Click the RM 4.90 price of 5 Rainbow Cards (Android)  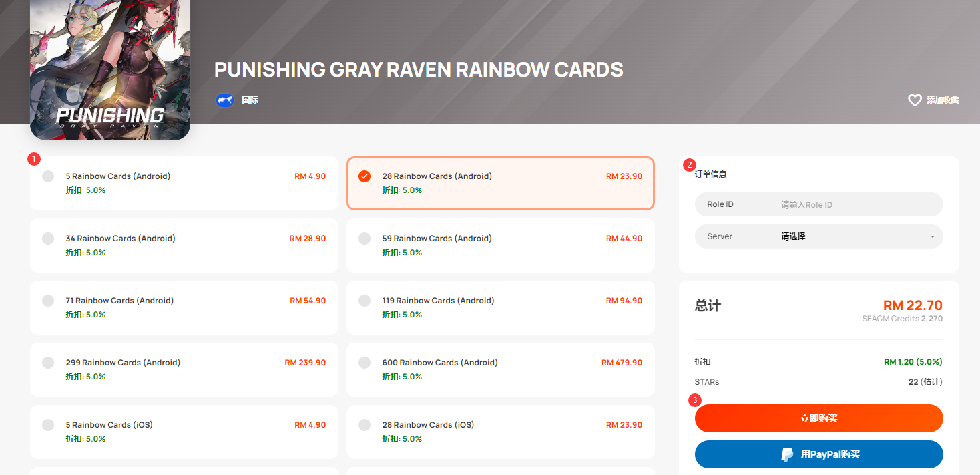tap(310, 176)
